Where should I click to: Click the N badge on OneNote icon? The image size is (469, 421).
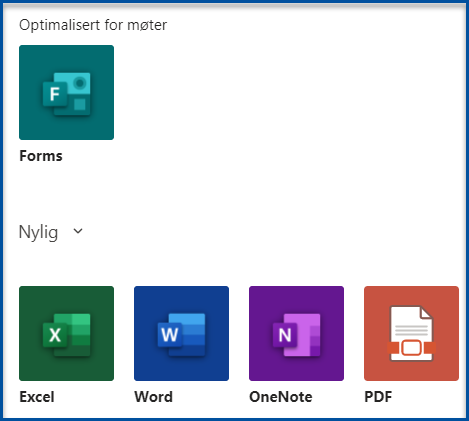(x=285, y=335)
